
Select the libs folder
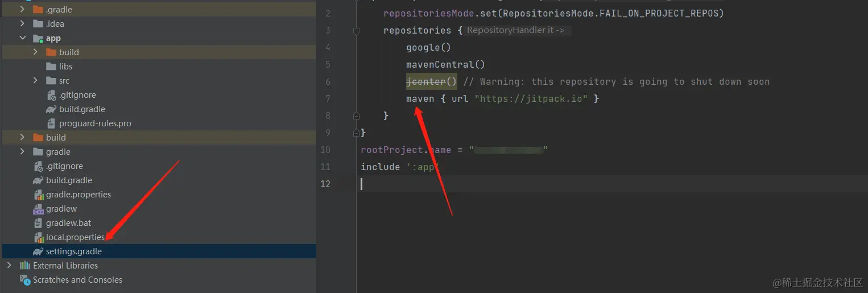tap(65, 67)
